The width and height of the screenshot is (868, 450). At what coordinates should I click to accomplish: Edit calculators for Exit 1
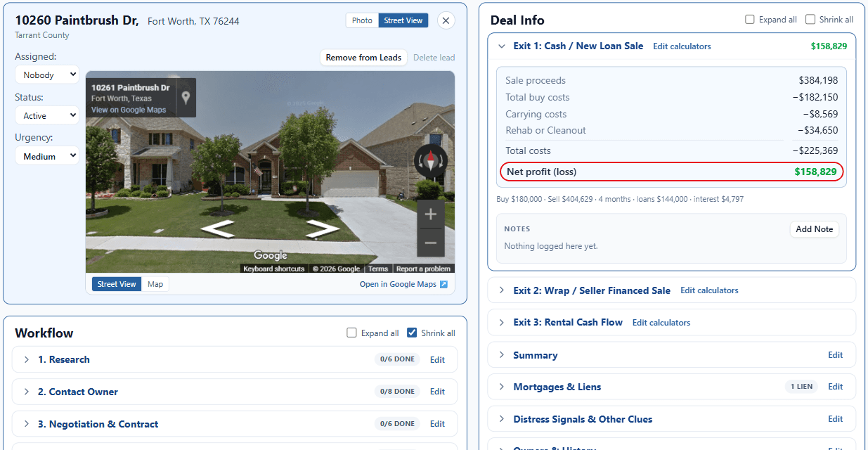click(682, 46)
